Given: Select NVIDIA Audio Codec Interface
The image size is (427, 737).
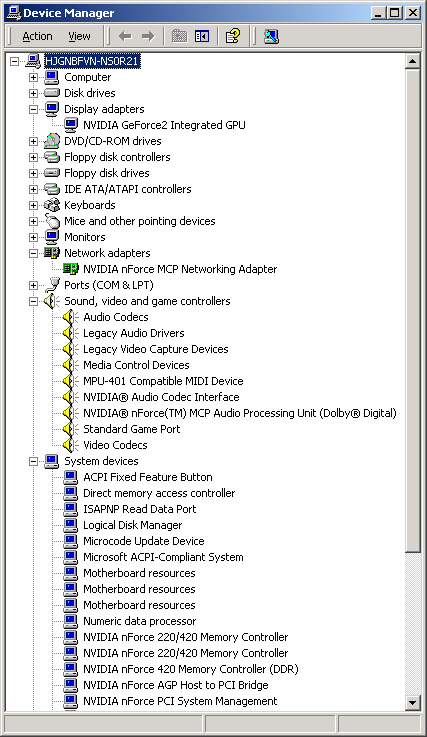Looking at the screenshot, I should pyautogui.click(x=161, y=397).
